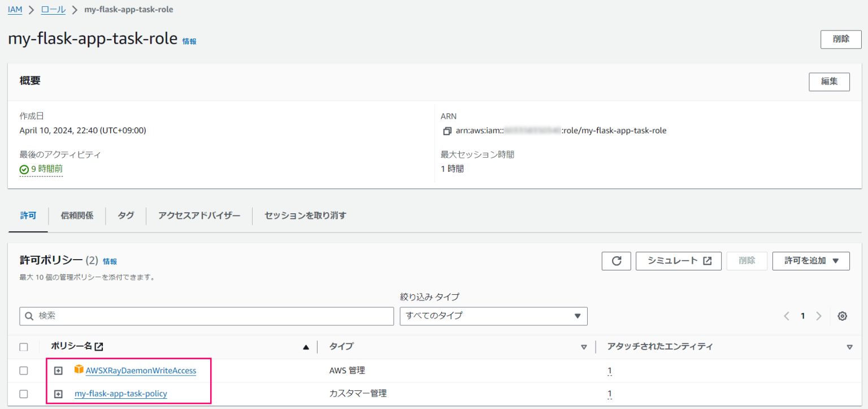
Task: Open the すべてのタイプ filter dropdown
Action: [493, 316]
